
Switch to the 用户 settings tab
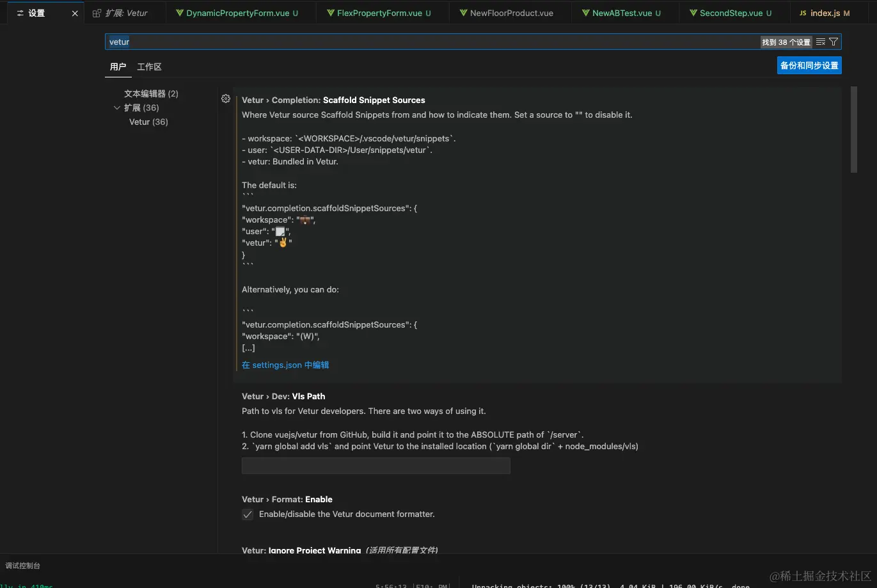click(118, 67)
